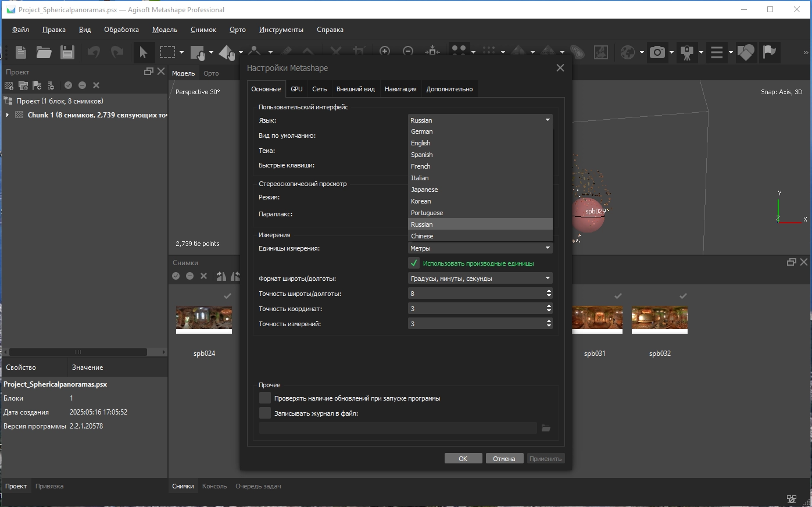Click the Отмена button
Screen dimensions: 812x507
pos(504,459)
